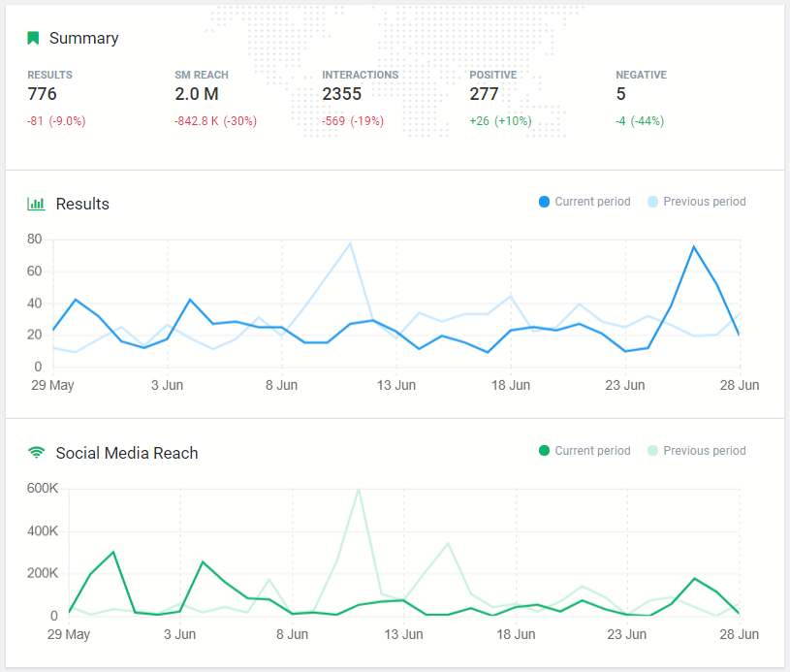
Task: Click the light green Previous period legend dot
Action: [652, 451]
